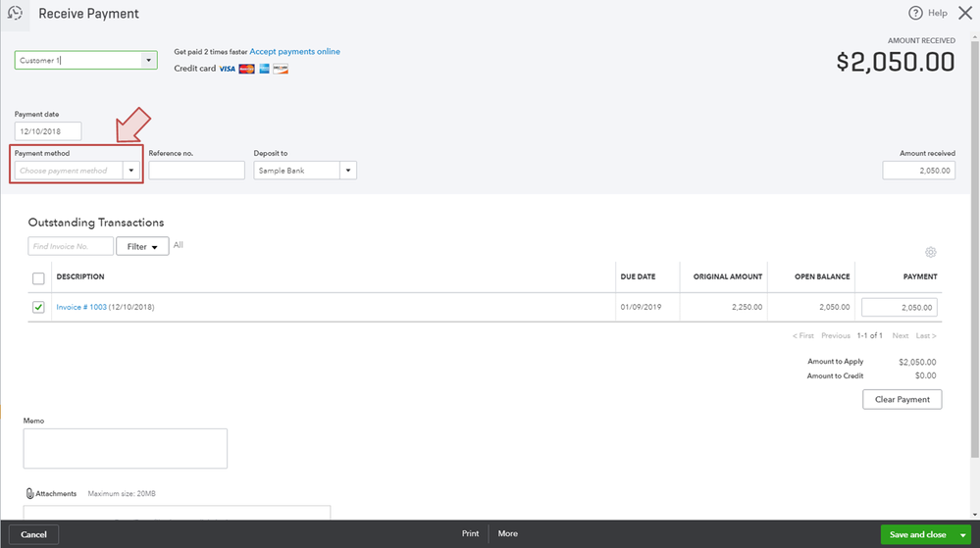Click the DESCRIPTION column header
Viewport: 980px width, 548px height.
pyautogui.click(x=80, y=276)
